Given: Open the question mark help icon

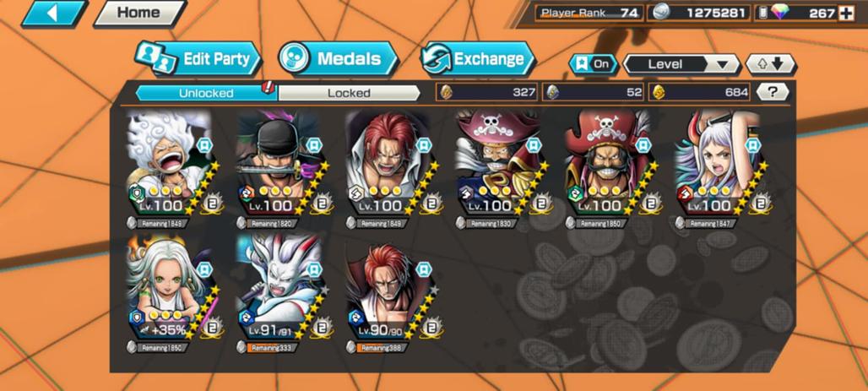Looking at the screenshot, I should [x=772, y=92].
